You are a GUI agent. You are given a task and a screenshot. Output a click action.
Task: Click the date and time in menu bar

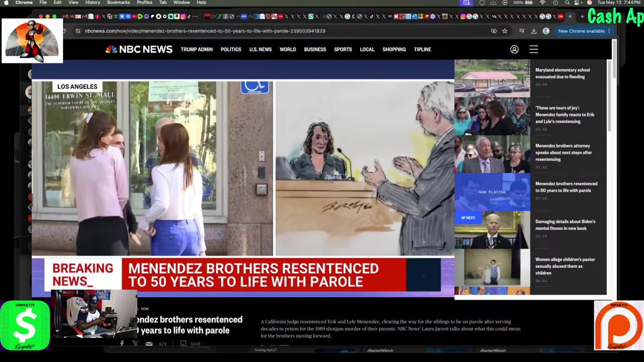pyautogui.click(x=620, y=3)
